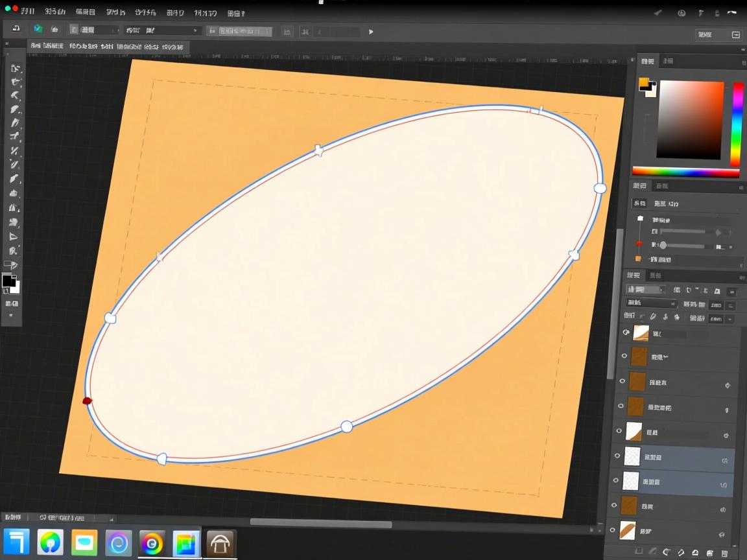Open the first menu in the menu bar

27,12
